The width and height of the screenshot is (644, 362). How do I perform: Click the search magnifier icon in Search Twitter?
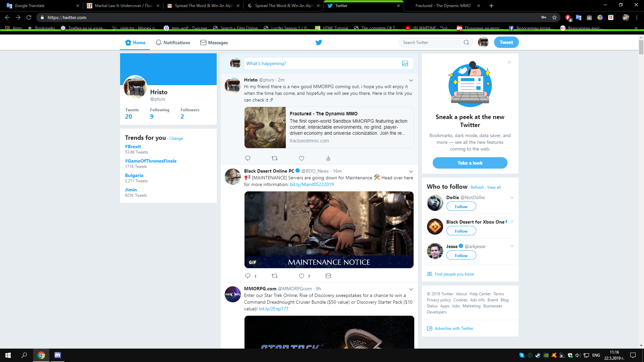466,42
